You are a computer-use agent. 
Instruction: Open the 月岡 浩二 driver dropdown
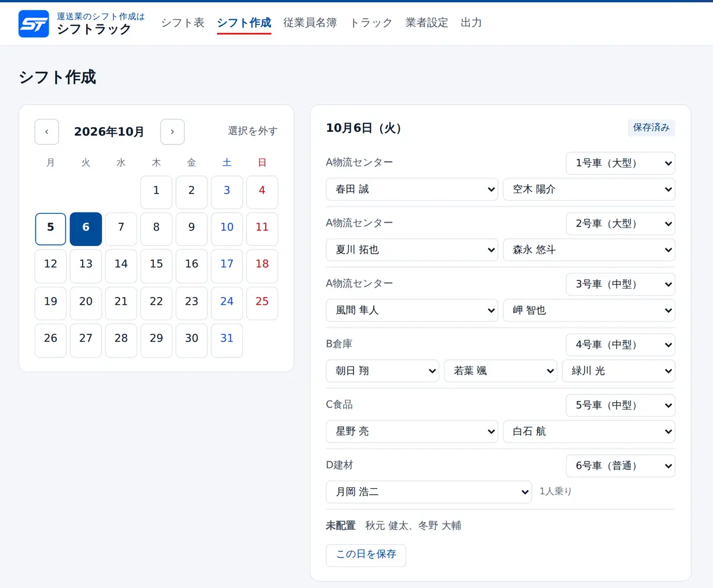click(x=429, y=492)
